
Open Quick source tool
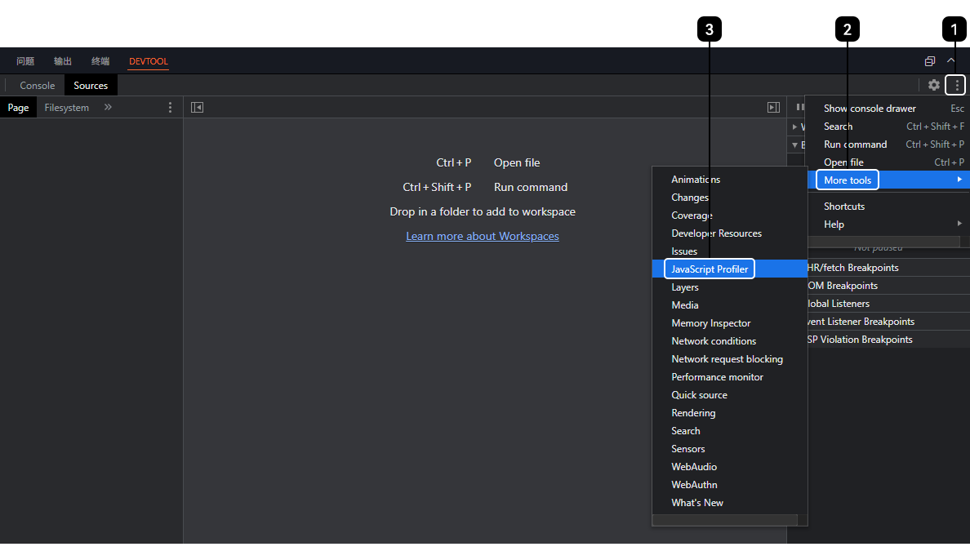pos(729,395)
